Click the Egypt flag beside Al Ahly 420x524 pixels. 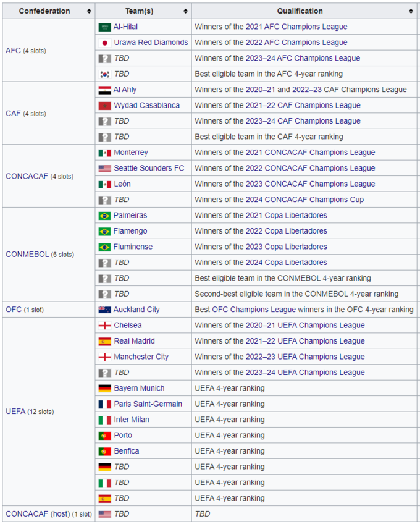point(104,90)
